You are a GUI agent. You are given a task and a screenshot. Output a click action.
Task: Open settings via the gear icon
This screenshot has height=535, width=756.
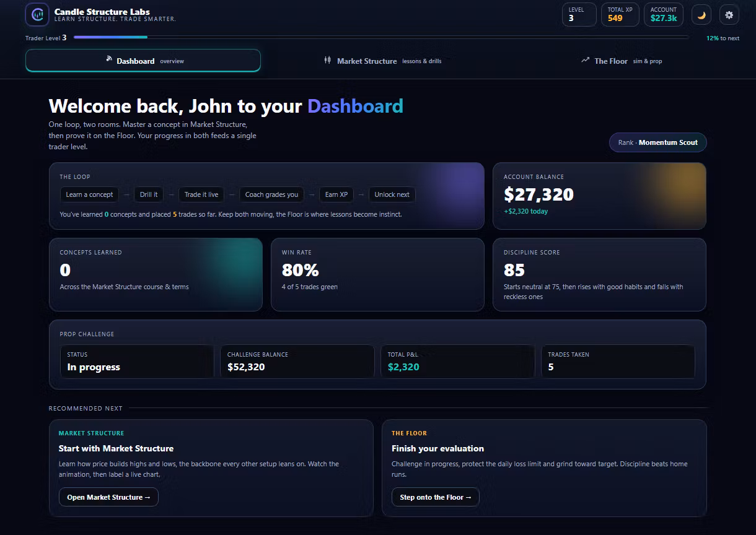(x=729, y=15)
